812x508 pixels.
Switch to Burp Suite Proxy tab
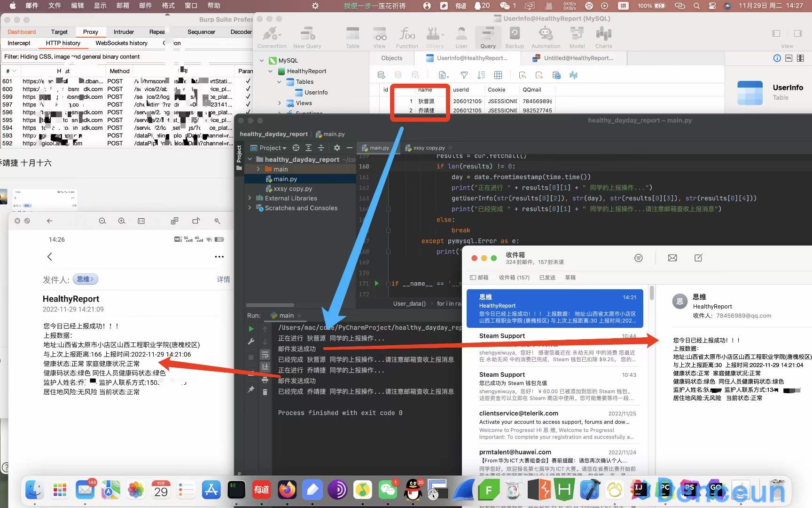coord(90,32)
